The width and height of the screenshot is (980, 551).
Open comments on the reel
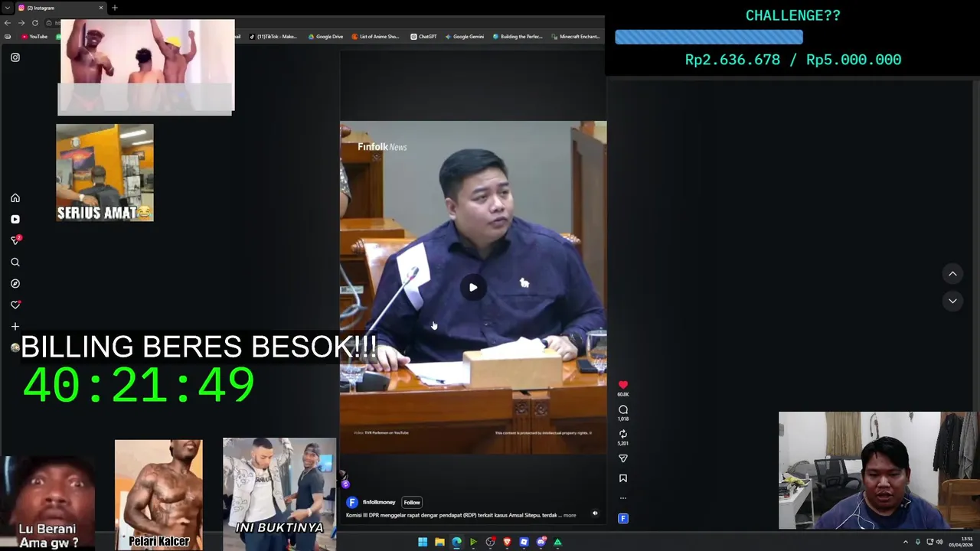(x=623, y=409)
